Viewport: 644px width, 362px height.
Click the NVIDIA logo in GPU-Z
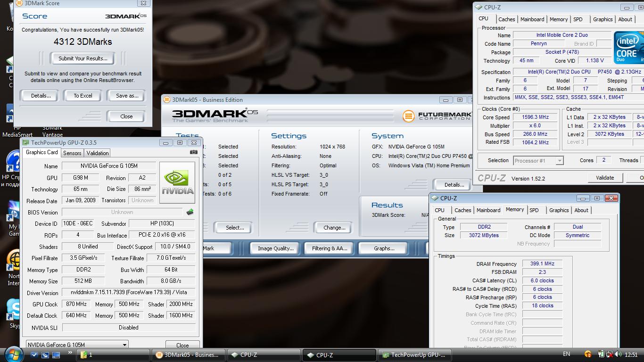point(177,182)
